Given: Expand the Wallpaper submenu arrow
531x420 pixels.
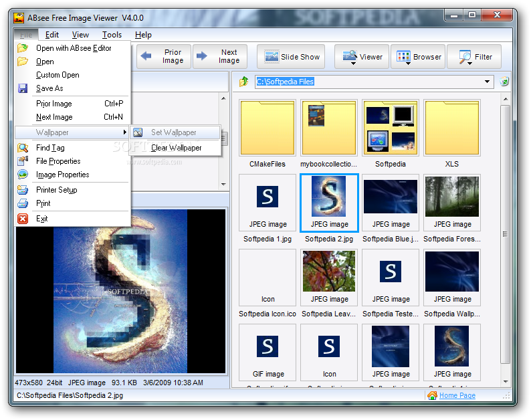Looking at the screenshot, I should click(x=125, y=132).
